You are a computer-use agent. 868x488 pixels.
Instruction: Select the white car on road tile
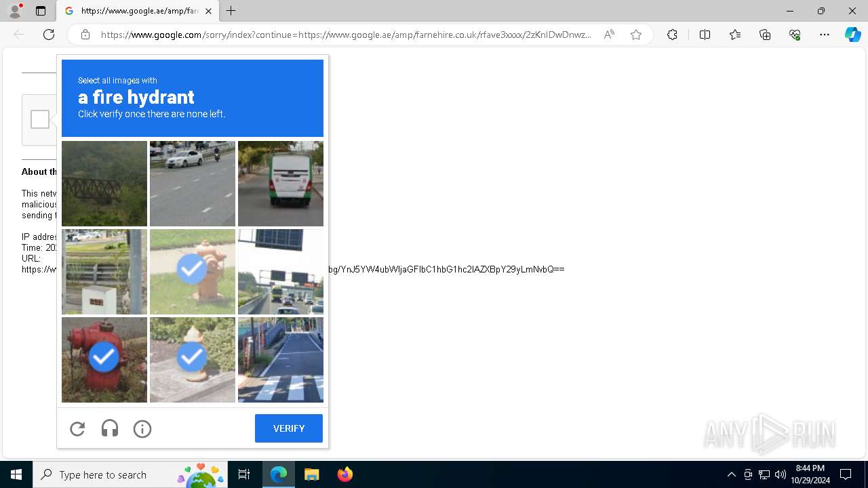pos(193,184)
